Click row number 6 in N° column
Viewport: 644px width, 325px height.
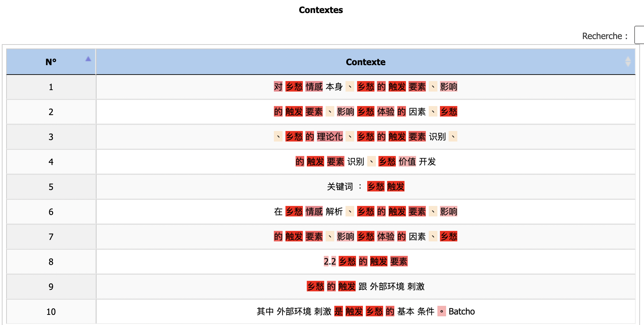51,212
